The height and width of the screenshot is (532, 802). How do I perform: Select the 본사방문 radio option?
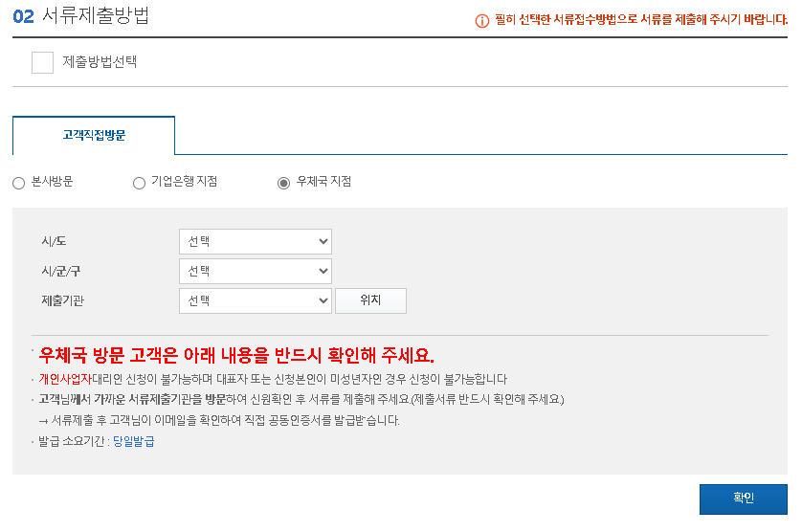(19, 183)
